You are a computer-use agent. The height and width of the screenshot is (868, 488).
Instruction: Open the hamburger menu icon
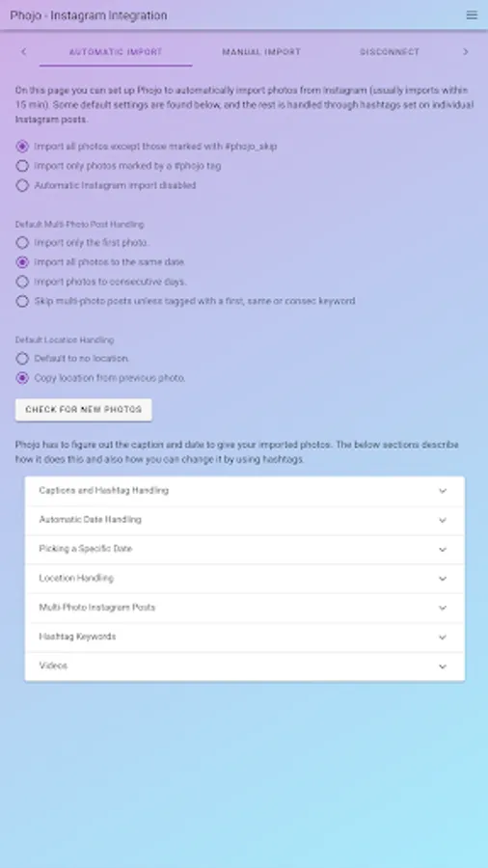(x=472, y=15)
